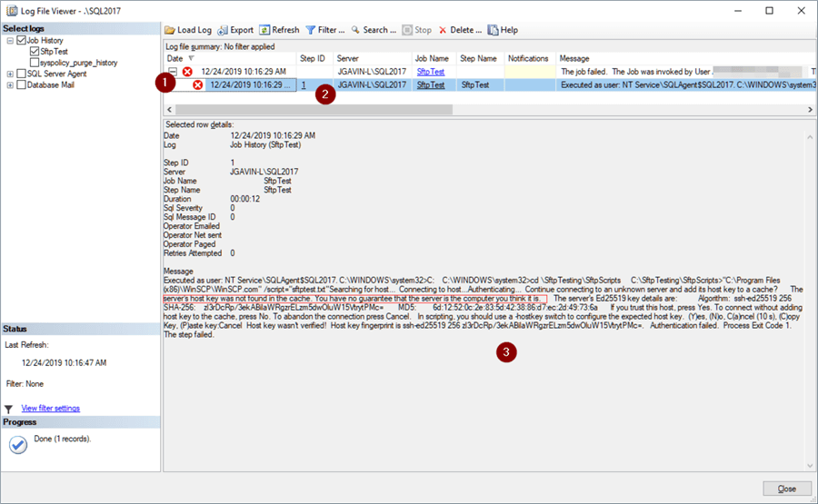Uncheck the SftpTest log checkbox
This screenshot has height=504, width=818.
click(x=35, y=51)
